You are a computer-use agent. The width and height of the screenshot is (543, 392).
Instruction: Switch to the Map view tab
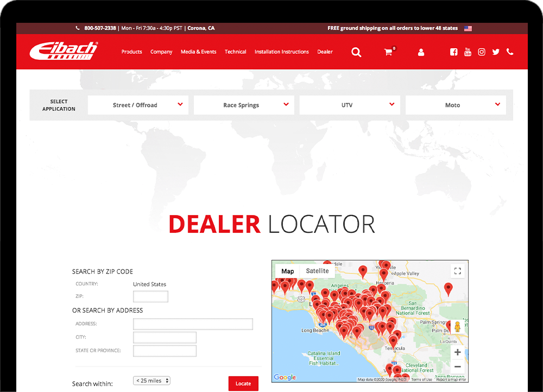tap(287, 271)
